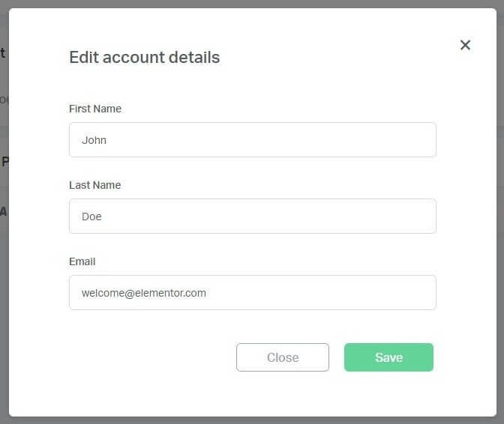This screenshot has width=504, height=424.
Task: Click the dimmed overlay above the dialog
Action: pos(252,4)
